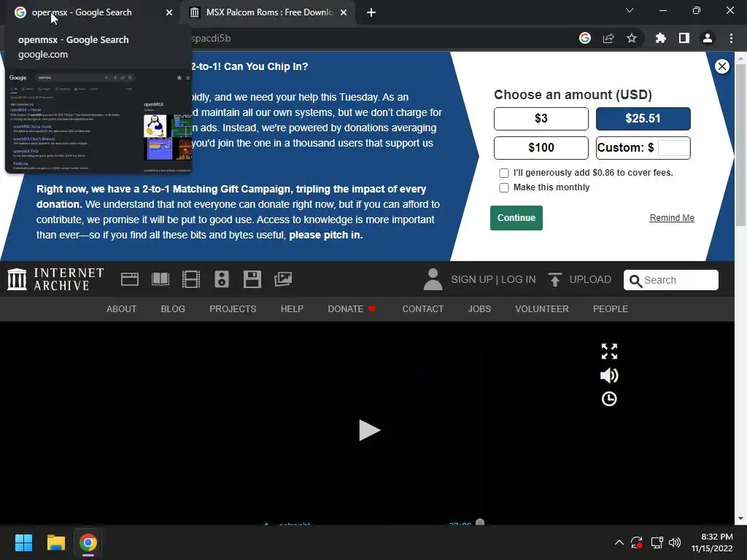Viewport: 747px width, 560px height.
Task: Mute the emulator sound
Action: (x=609, y=376)
